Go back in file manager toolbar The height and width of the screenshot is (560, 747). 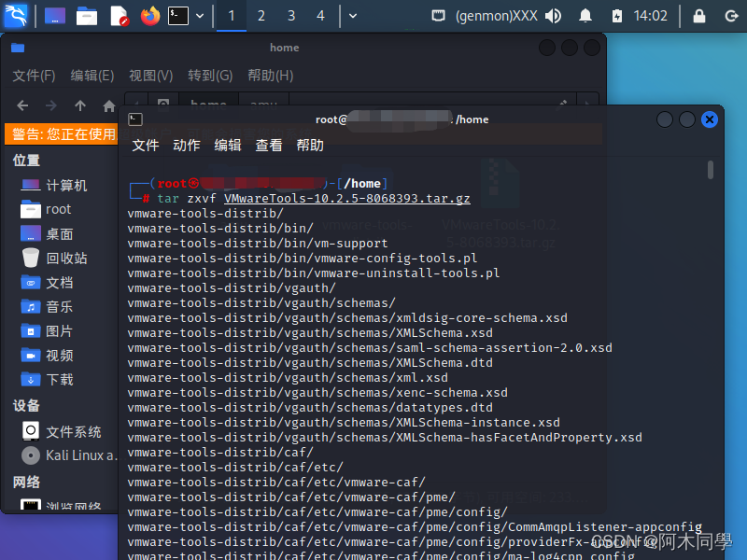pyautogui.click(x=22, y=105)
